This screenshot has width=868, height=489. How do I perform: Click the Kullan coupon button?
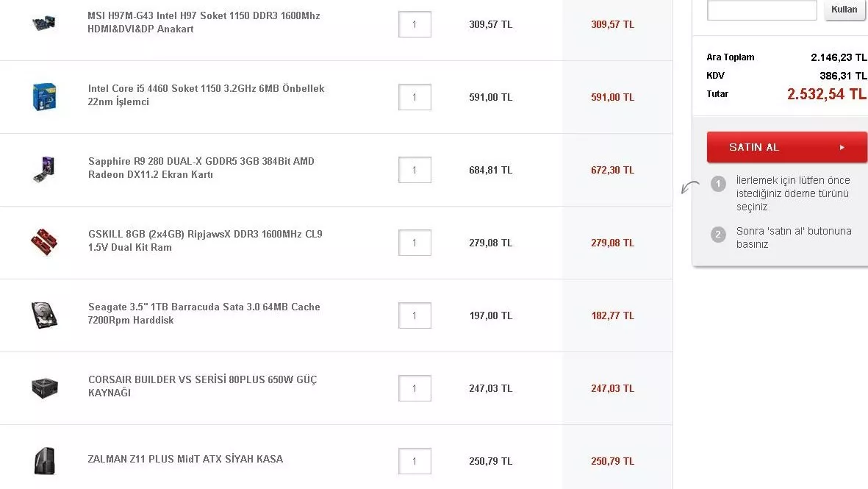click(844, 10)
